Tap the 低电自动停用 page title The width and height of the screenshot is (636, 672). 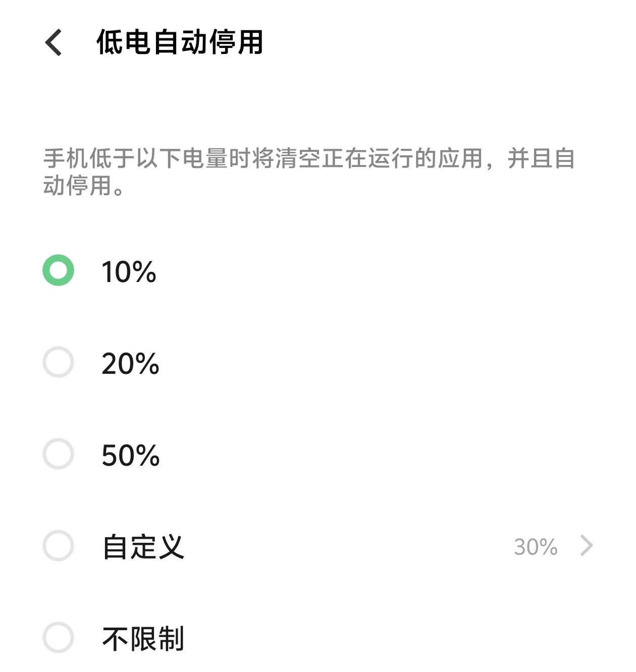(180, 42)
